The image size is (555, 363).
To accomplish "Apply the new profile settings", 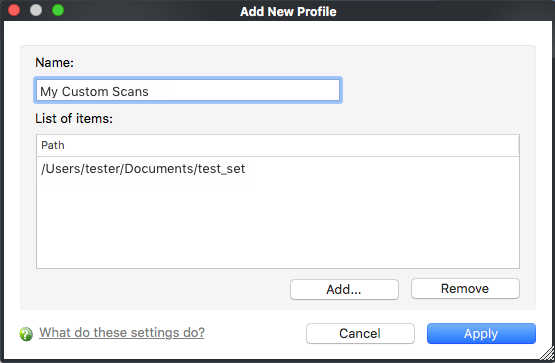I will pos(481,333).
